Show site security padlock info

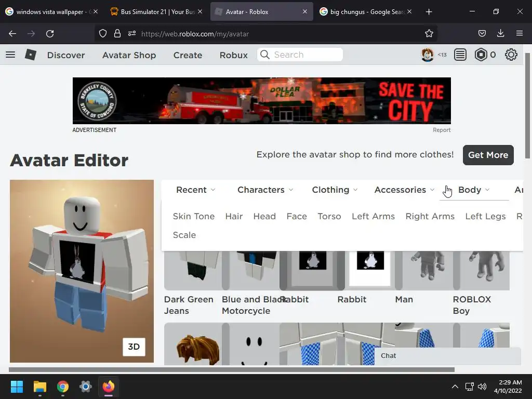pos(117,34)
